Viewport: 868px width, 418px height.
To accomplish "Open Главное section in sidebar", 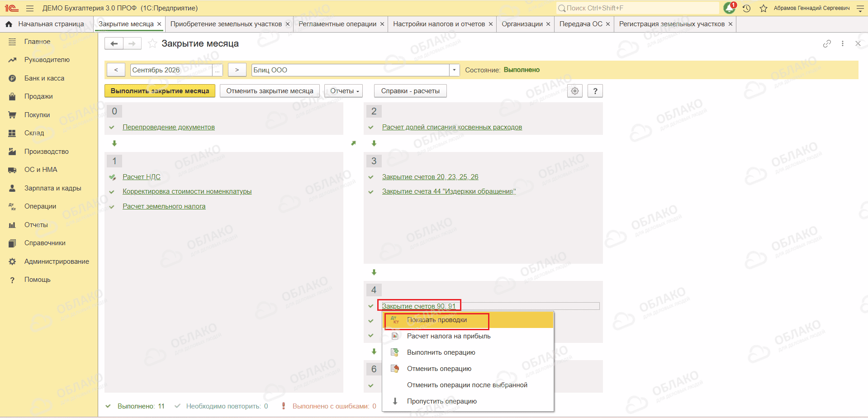I will click(x=37, y=42).
